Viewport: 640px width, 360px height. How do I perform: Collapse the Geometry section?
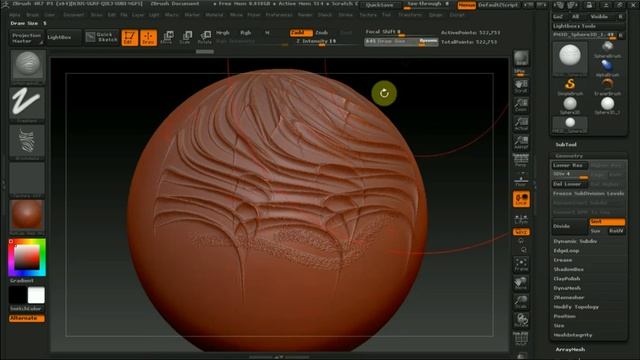[x=569, y=156]
